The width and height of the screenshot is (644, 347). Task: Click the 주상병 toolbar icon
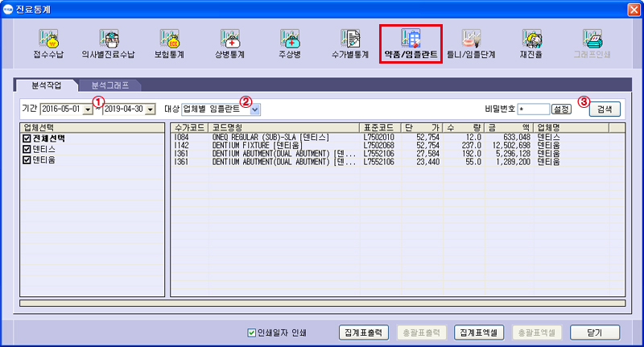[290, 43]
